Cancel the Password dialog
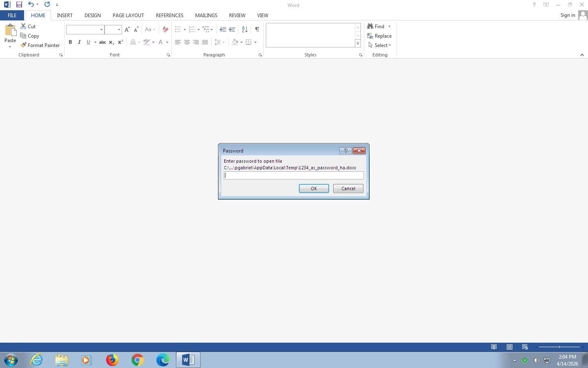588x368 pixels. click(x=348, y=188)
